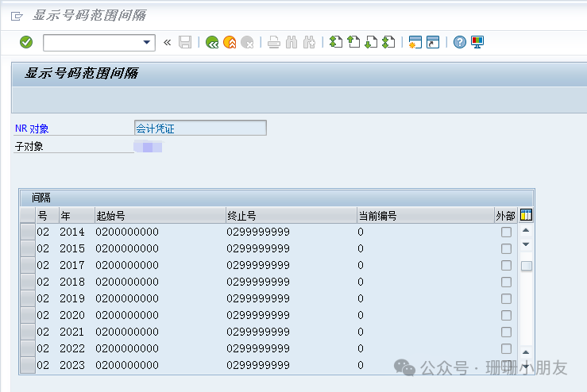Open the Customize Local Layout monitor icon
This screenshot has height=392, width=587.
[477, 42]
